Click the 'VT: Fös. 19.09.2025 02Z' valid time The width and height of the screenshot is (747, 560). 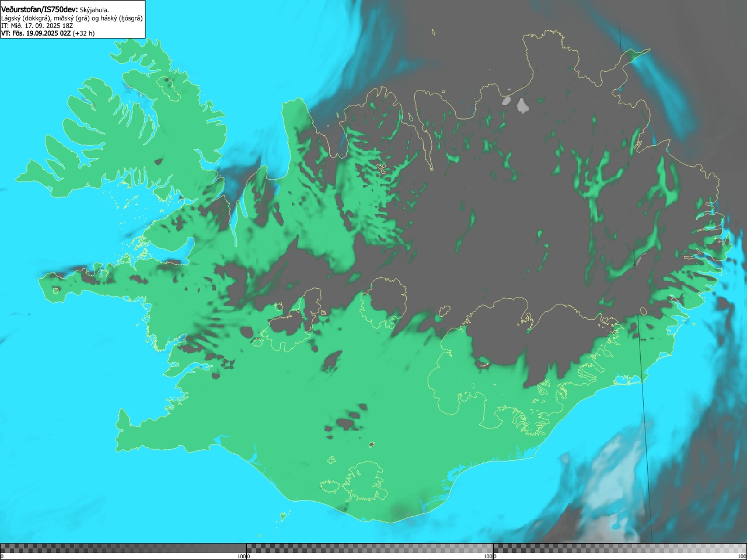tap(36, 33)
